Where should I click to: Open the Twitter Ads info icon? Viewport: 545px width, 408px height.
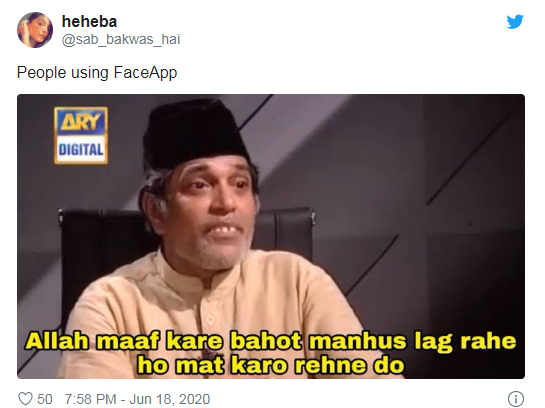point(516,398)
